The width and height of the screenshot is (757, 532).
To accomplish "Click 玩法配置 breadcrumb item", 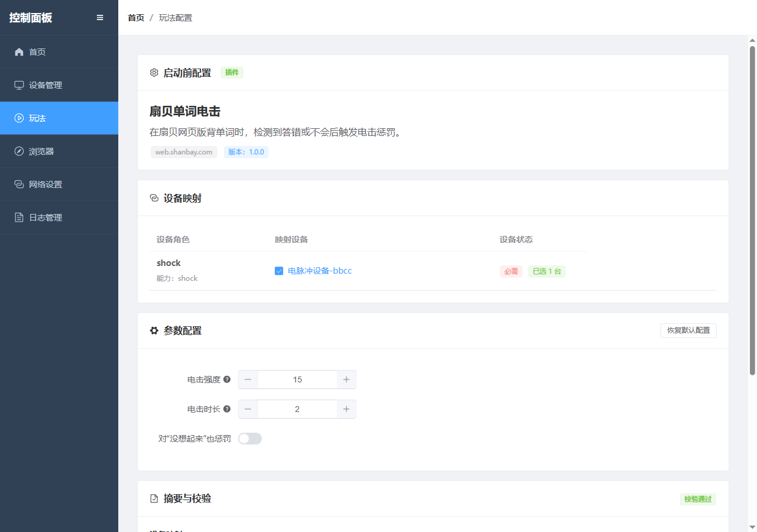I will pos(176,18).
